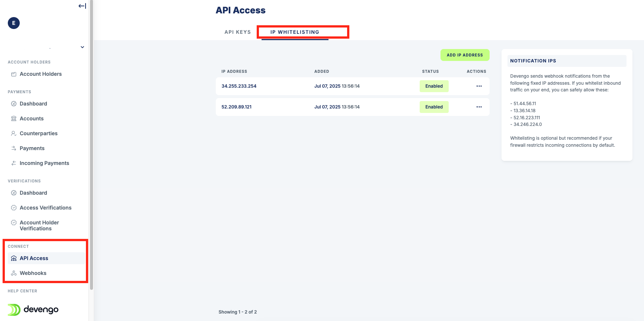
Task: Click the Showing 1 - 2 of 2 text
Action: 238,312
